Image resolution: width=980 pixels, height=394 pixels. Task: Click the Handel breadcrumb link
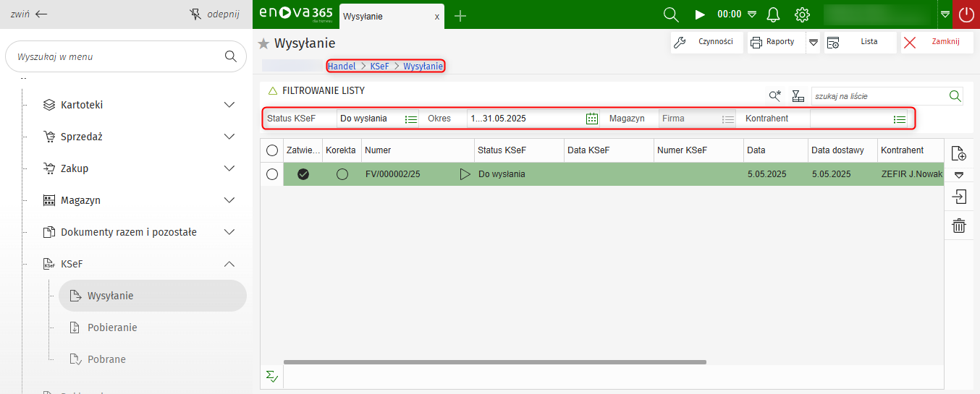[342, 66]
